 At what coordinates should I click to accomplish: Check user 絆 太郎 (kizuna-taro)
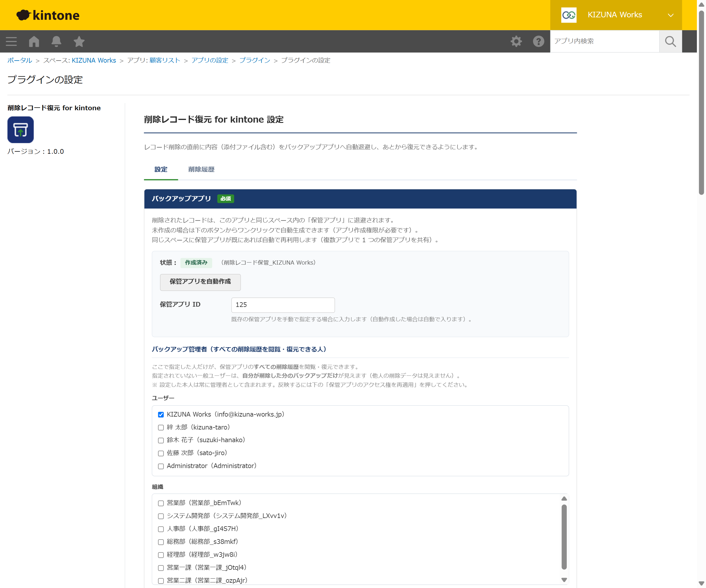tap(161, 427)
